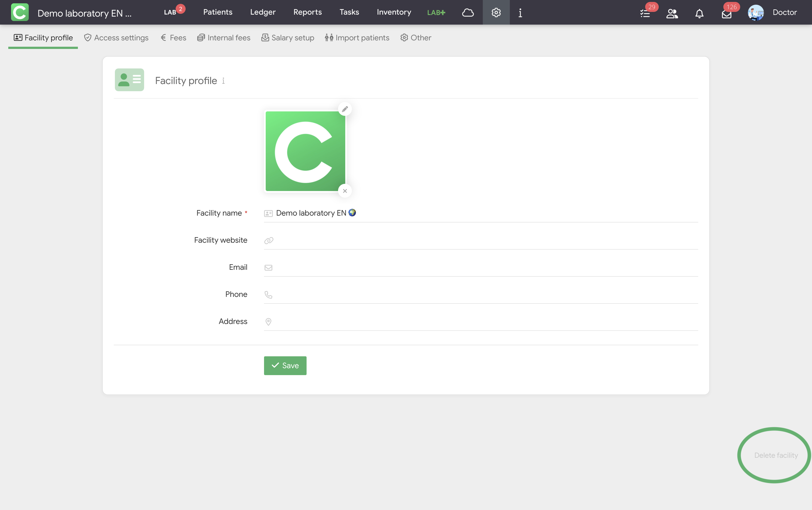
Task: Switch to Access settings tab
Action: 116,38
